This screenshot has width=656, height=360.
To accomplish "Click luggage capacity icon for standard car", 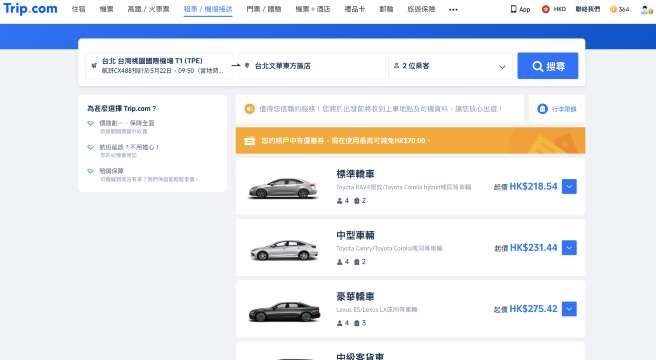I will pos(357,201).
